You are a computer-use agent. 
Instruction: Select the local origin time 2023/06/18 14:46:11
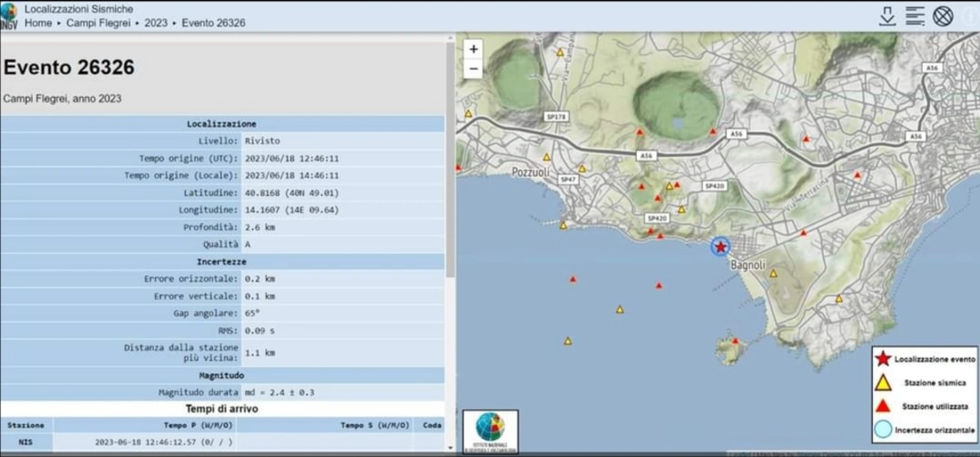(292, 175)
